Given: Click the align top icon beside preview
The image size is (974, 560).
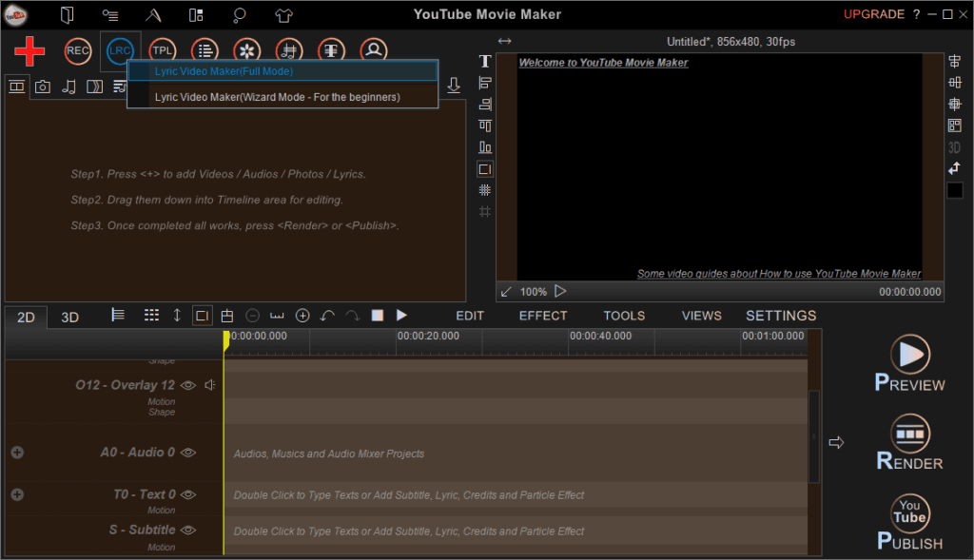Looking at the screenshot, I should [485, 126].
